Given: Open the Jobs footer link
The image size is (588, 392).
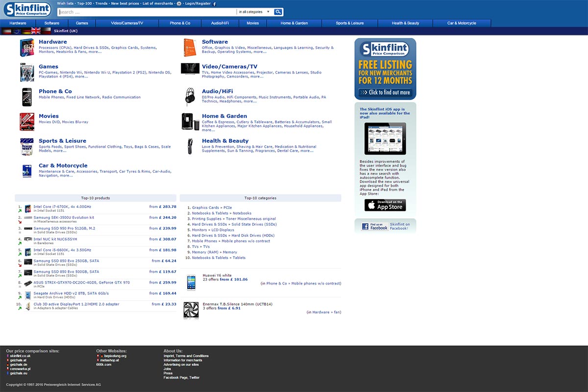Looking at the screenshot, I should click(x=167, y=369).
